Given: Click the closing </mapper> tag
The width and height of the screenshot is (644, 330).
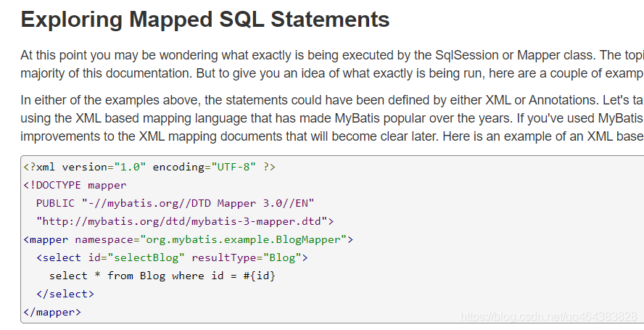Looking at the screenshot, I should pyautogui.click(x=52, y=312).
